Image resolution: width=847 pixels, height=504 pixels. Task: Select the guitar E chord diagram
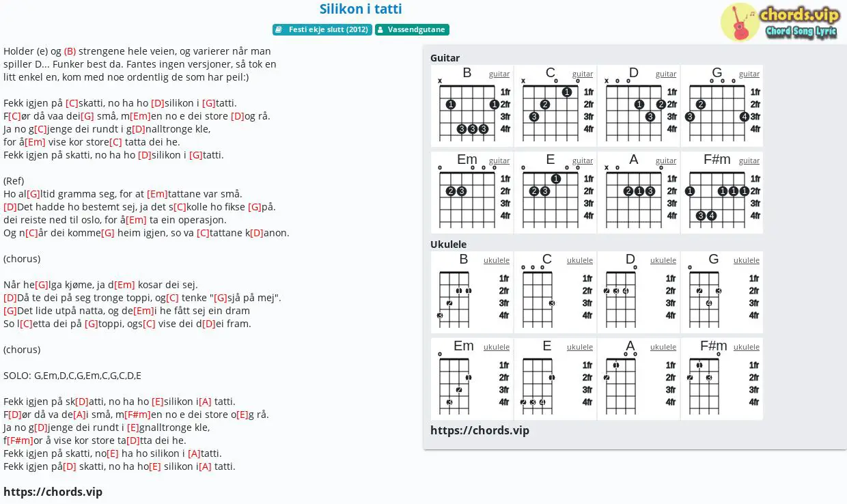(x=555, y=193)
